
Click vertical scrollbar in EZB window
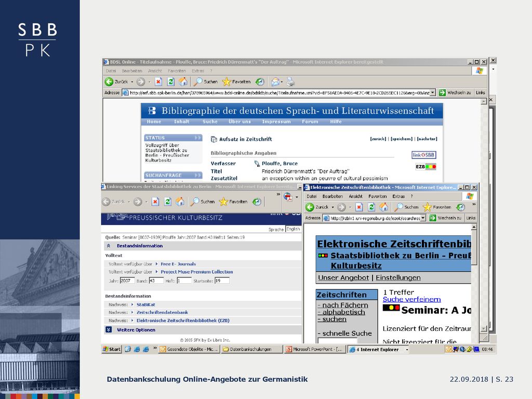click(x=474, y=248)
